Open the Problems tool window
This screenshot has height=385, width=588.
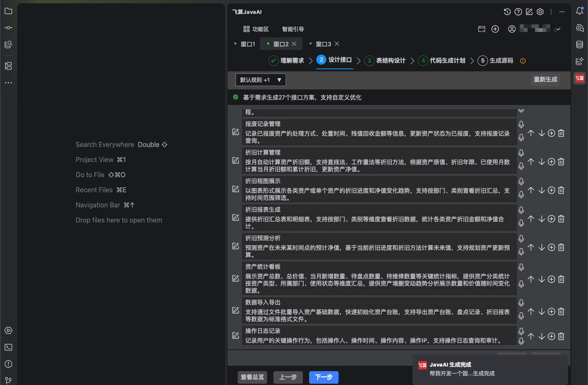click(8, 364)
